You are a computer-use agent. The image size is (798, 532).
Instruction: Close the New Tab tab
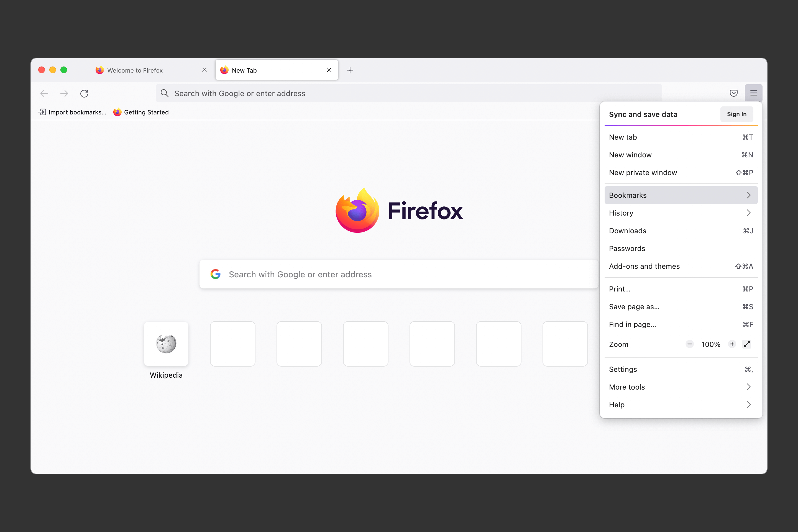pyautogui.click(x=329, y=70)
